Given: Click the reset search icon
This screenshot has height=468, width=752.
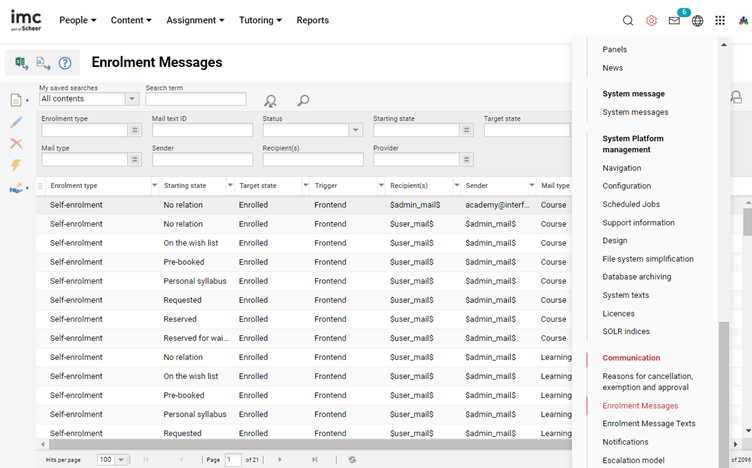Looking at the screenshot, I should (270, 100).
